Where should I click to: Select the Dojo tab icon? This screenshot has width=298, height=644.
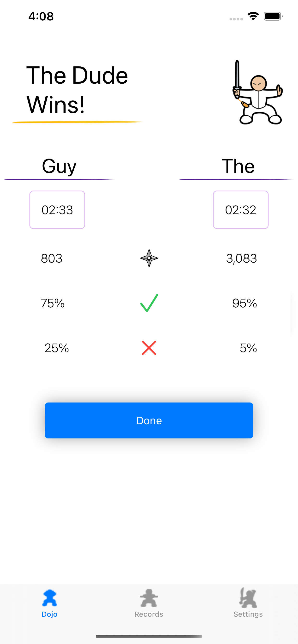tap(50, 598)
